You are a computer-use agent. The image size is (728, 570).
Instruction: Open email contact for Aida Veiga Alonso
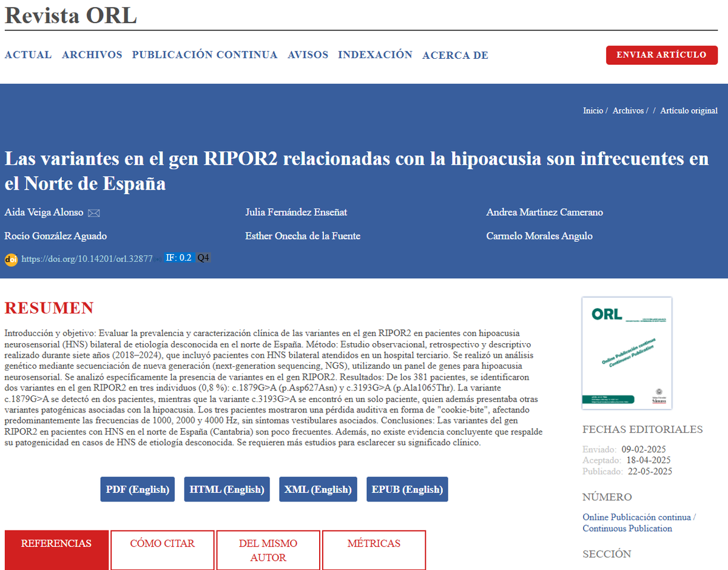point(93,213)
